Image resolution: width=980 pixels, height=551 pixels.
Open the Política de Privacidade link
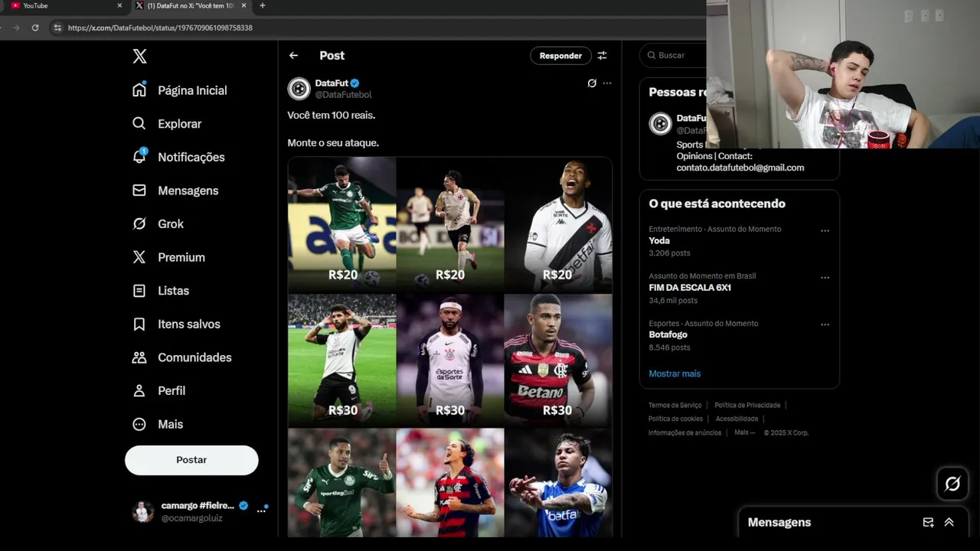pyautogui.click(x=747, y=405)
